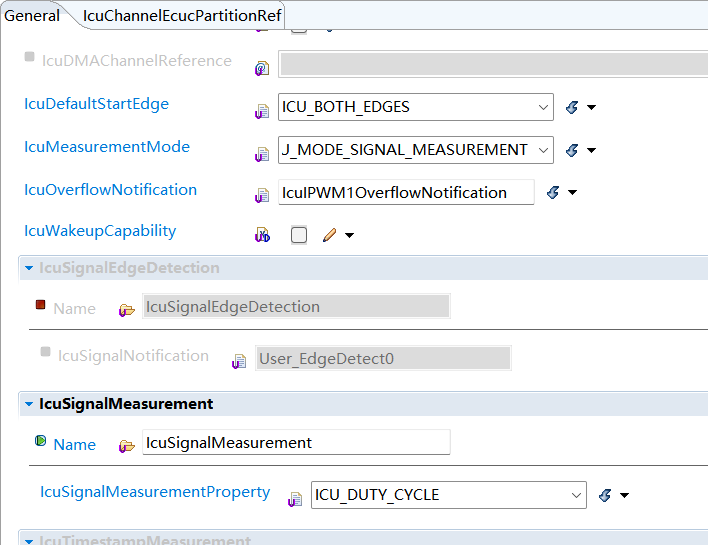Toggle the IcuWakeupCapability checkbox
The height and width of the screenshot is (545, 708).
coord(299,236)
